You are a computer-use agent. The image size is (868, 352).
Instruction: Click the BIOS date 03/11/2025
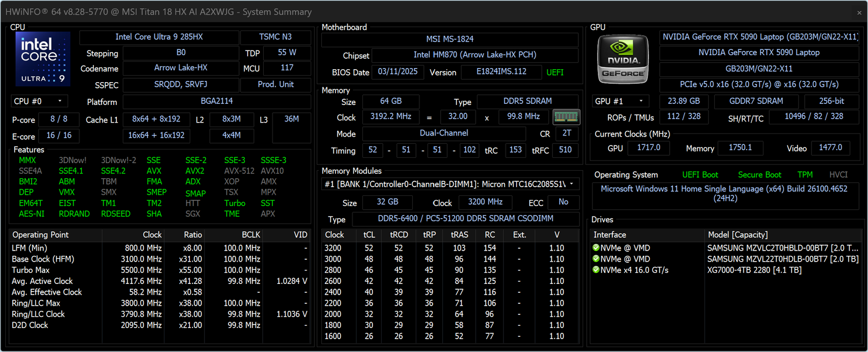point(398,72)
